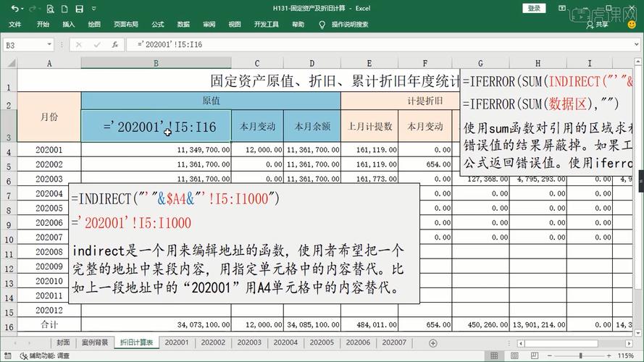The image size is (644, 362).
Task: Click inside the formula bar text
Action: (170, 44)
